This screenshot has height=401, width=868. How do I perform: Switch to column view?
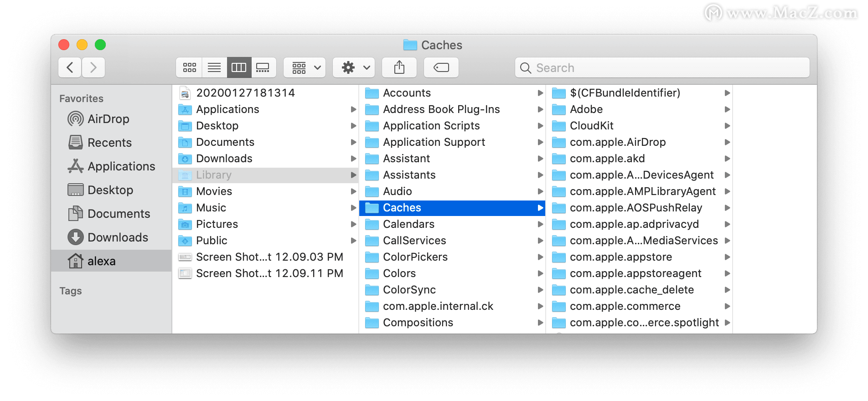click(x=239, y=67)
